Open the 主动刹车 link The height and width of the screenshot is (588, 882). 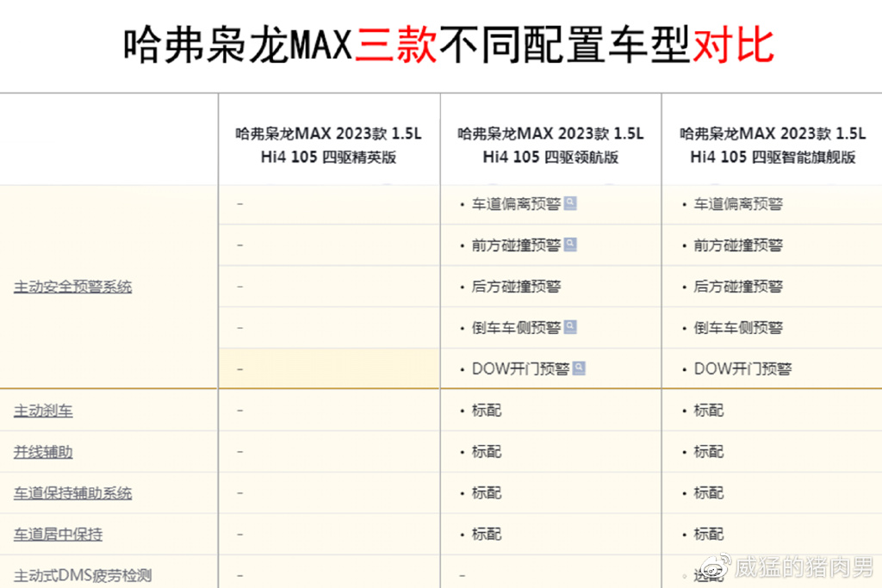click(43, 411)
